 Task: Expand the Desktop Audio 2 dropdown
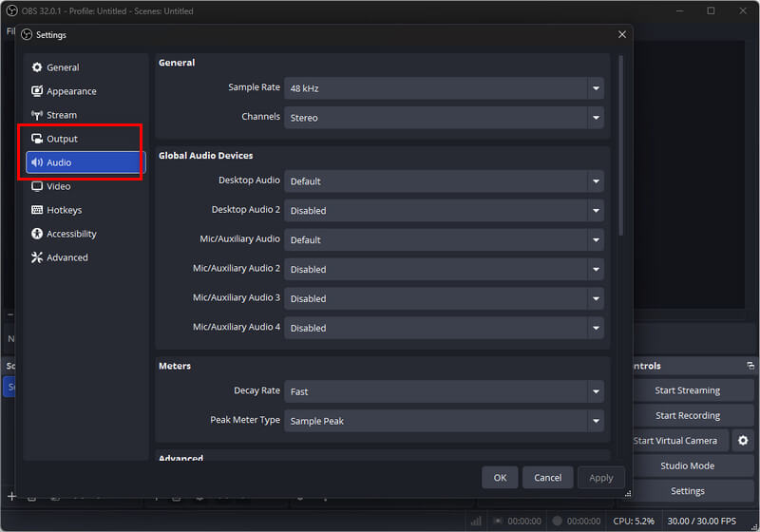click(444, 211)
